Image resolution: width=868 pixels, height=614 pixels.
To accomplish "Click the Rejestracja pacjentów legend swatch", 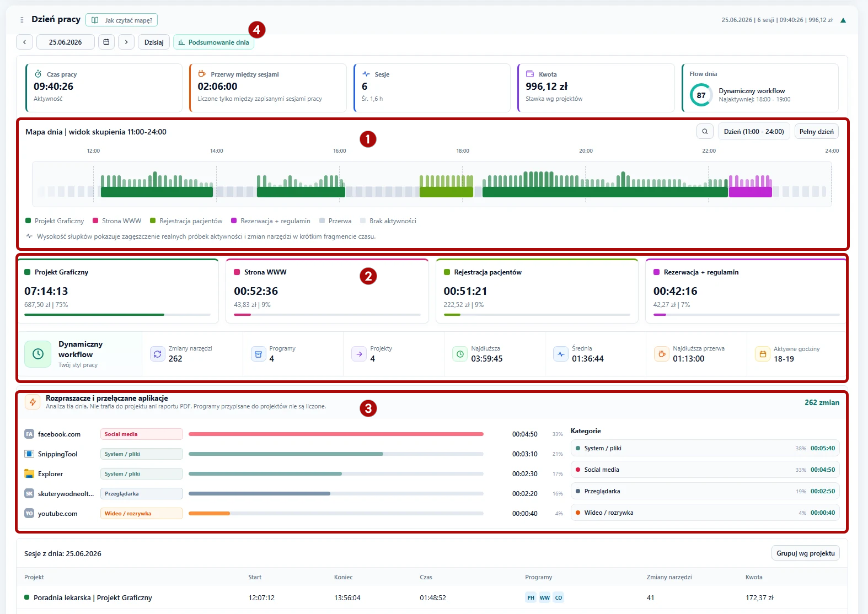I will (153, 221).
